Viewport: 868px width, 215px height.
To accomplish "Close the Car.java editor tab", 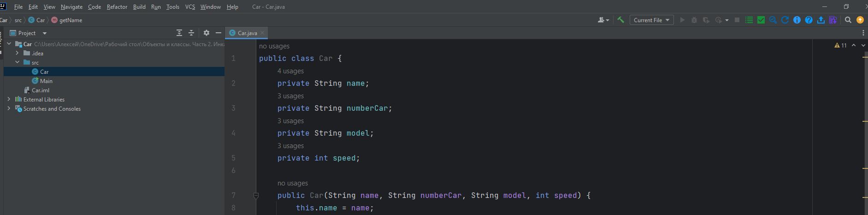I will pyautogui.click(x=262, y=33).
